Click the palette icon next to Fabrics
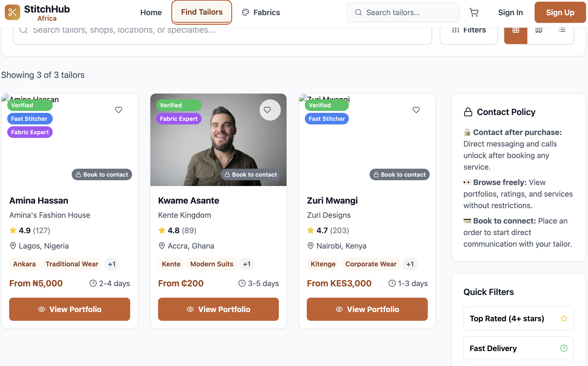The image size is (588, 366). [x=245, y=12]
